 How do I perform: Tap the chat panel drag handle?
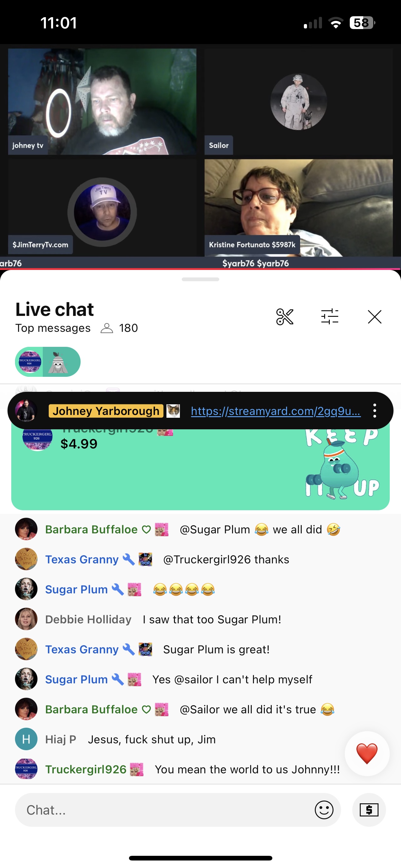point(200,279)
